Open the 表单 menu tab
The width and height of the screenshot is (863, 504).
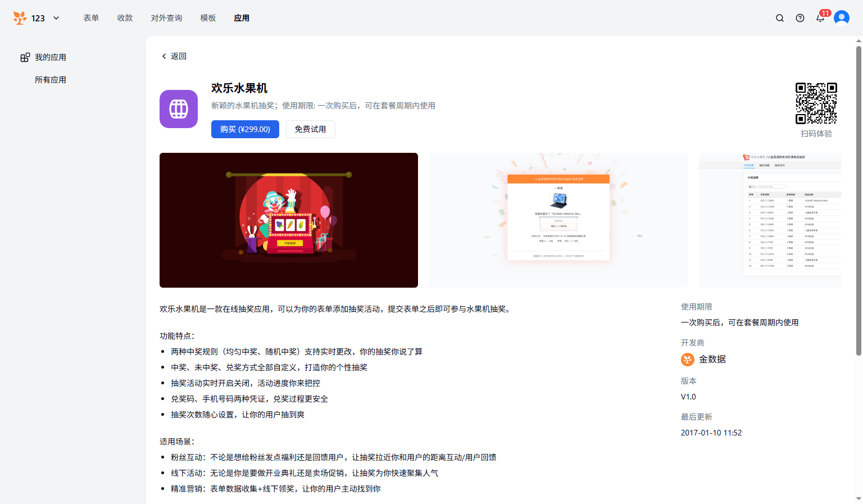click(x=91, y=18)
